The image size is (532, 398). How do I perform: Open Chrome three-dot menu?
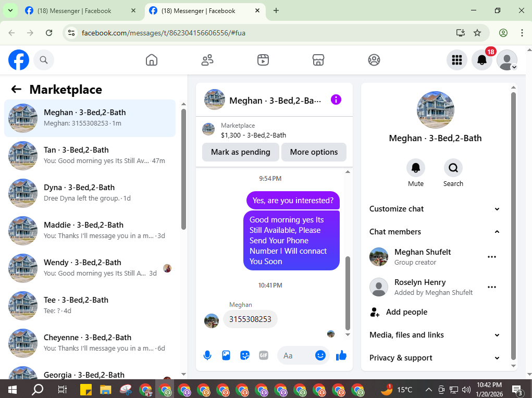pyautogui.click(x=522, y=33)
